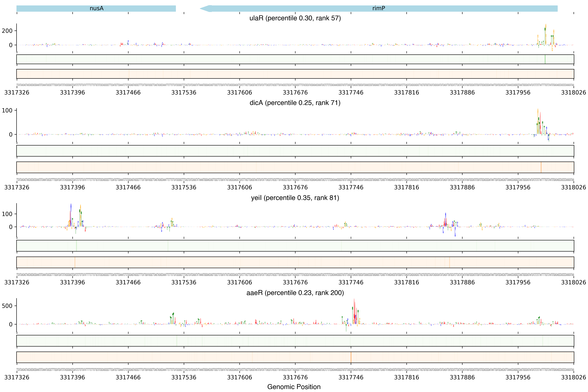Click the 500 y-axis label of aaeR
This screenshot has height=392, width=588.
point(7,306)
